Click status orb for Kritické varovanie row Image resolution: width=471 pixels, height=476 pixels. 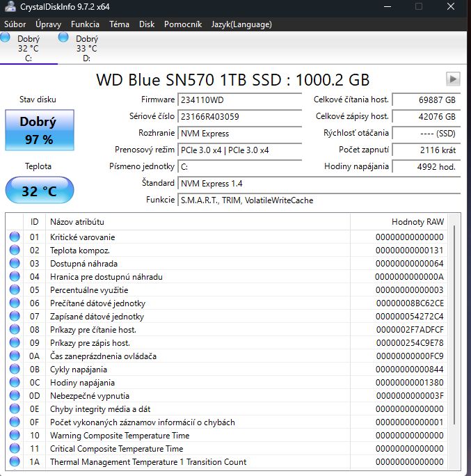pos(15,237)
